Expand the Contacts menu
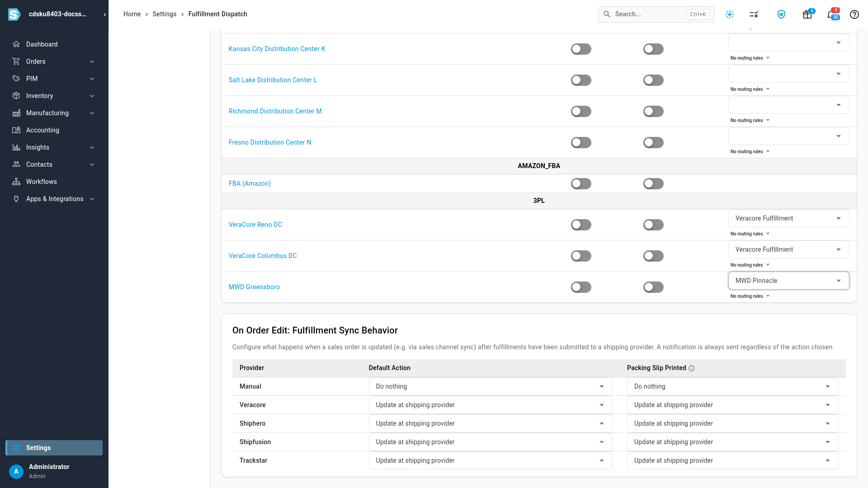Screen dimensions: 868x488 click(x=54, y=164)
